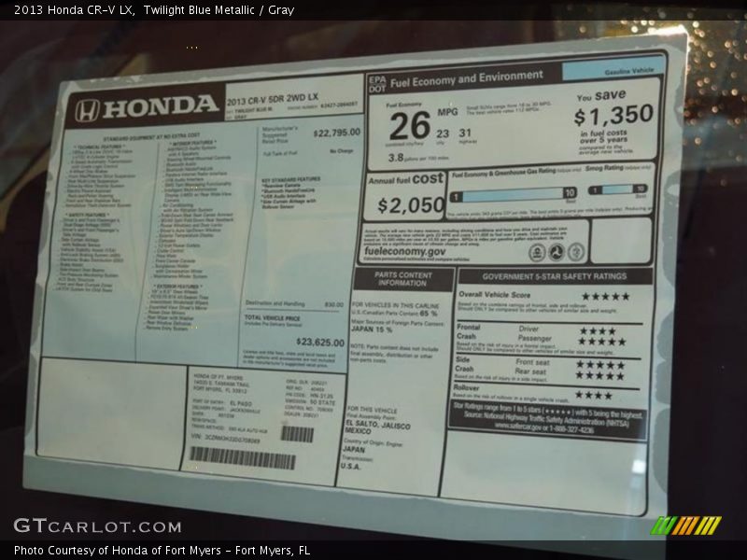This screenshot has width=747, height=560.
Task: Click the Overall Vehicle Score five stars
Action: coord(605,296)
